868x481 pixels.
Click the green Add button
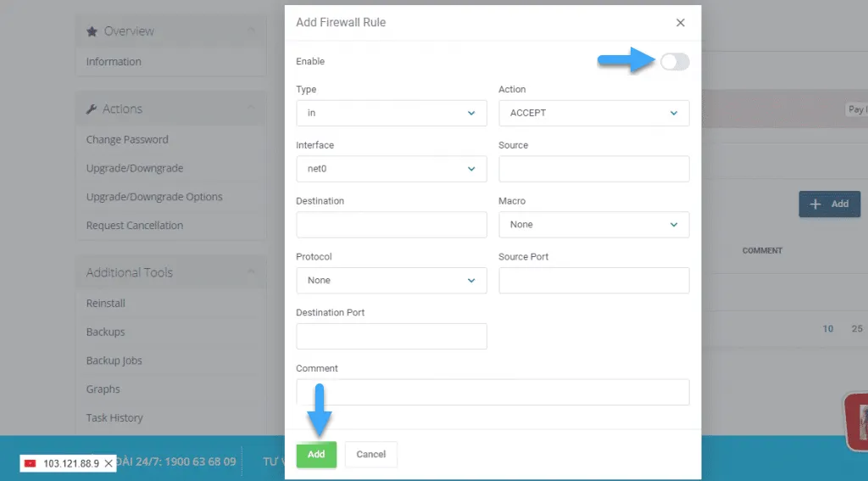point(316,455)
